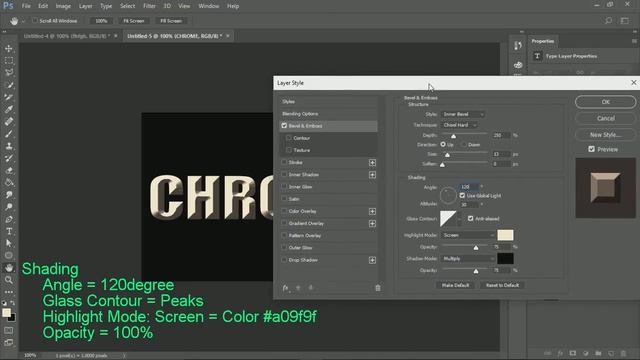Click the Angle value input field
The image size is (640, 360).
[x=468, y=187]
